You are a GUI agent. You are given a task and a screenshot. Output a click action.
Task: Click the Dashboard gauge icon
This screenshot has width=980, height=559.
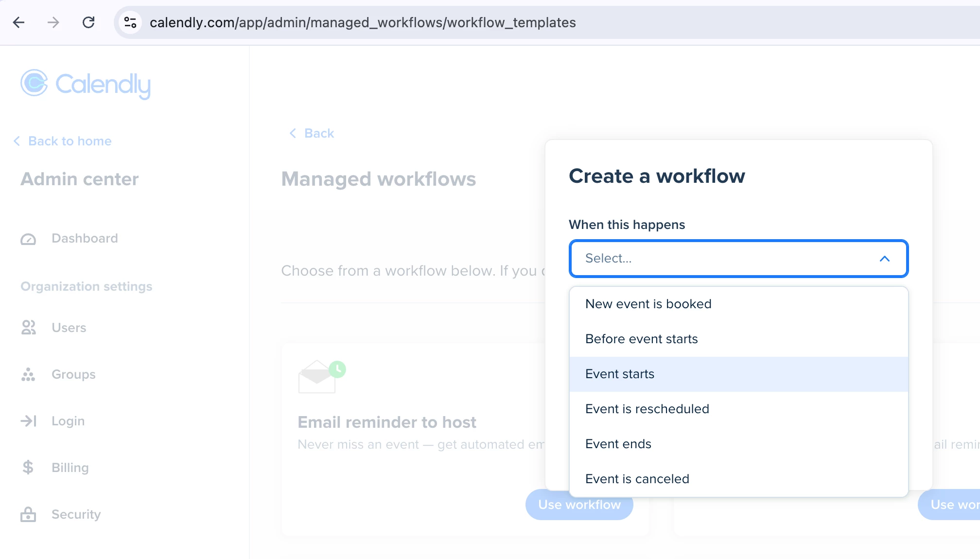coord(28,239)
